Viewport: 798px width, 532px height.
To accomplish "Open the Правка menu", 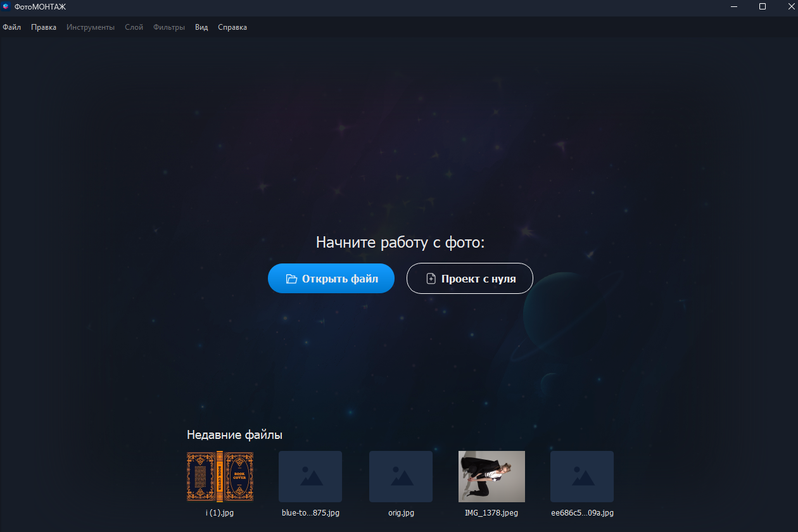I will (44, 27).
